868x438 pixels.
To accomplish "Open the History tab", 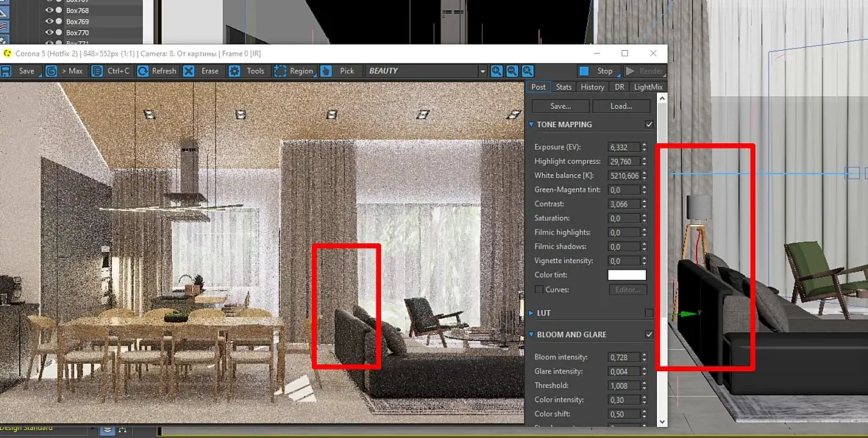I will pos(592,87).
